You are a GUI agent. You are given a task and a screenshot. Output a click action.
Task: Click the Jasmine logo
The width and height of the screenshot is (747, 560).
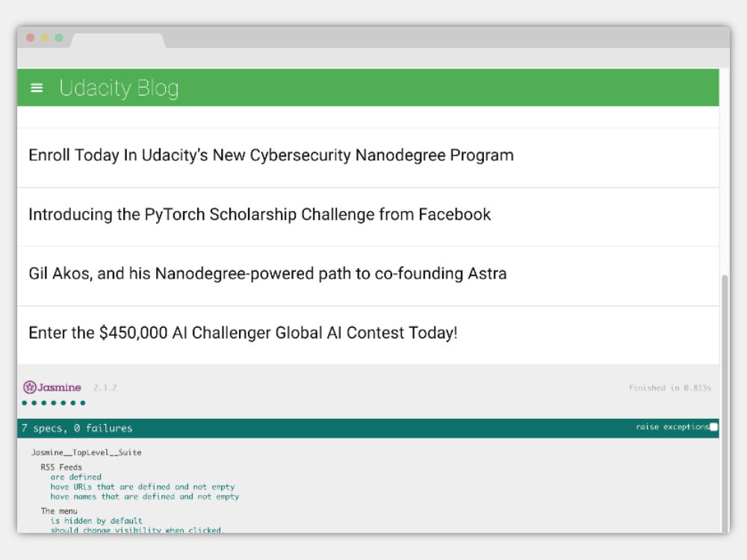click(52, 387)
